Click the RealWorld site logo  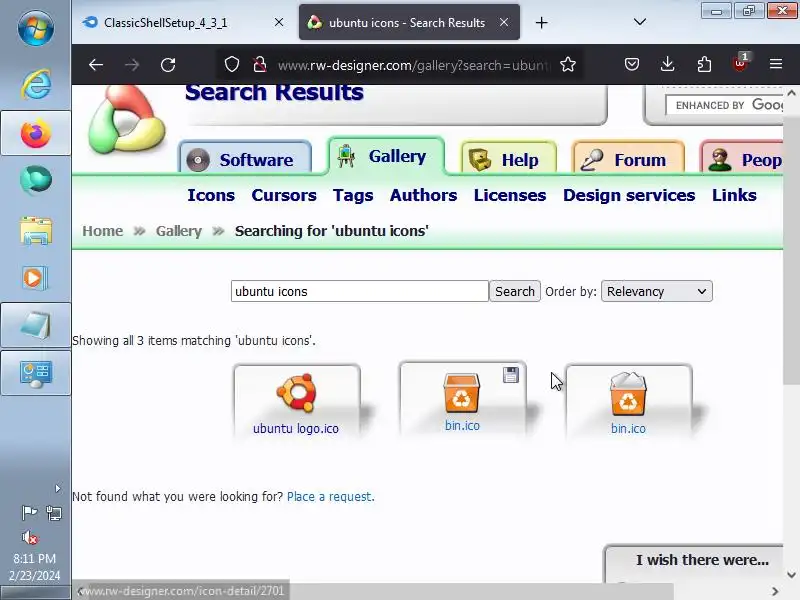tap(126, 120)
